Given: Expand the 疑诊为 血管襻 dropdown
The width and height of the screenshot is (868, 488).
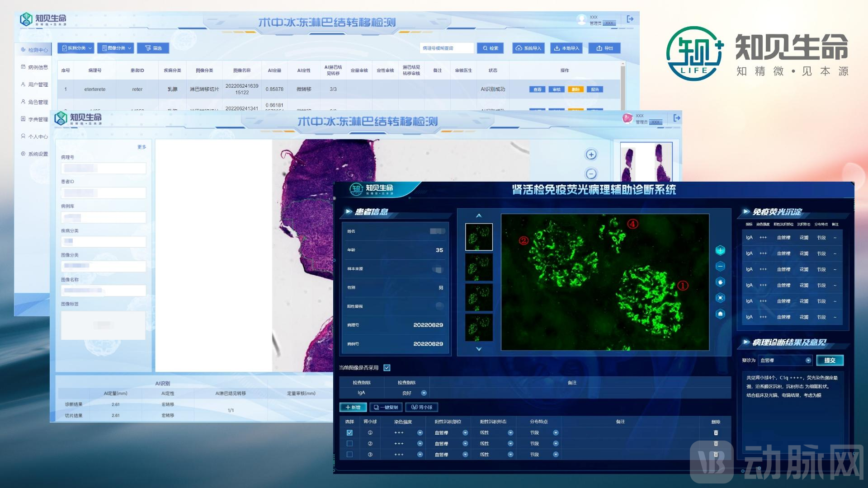Looking at the screenshot, I should tap(808, 360).
